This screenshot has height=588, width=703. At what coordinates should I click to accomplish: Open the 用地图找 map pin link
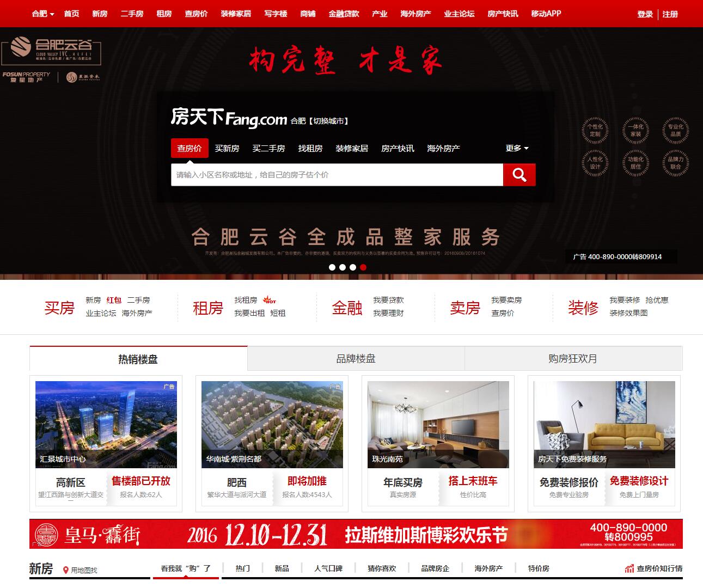tap(80, 570)
